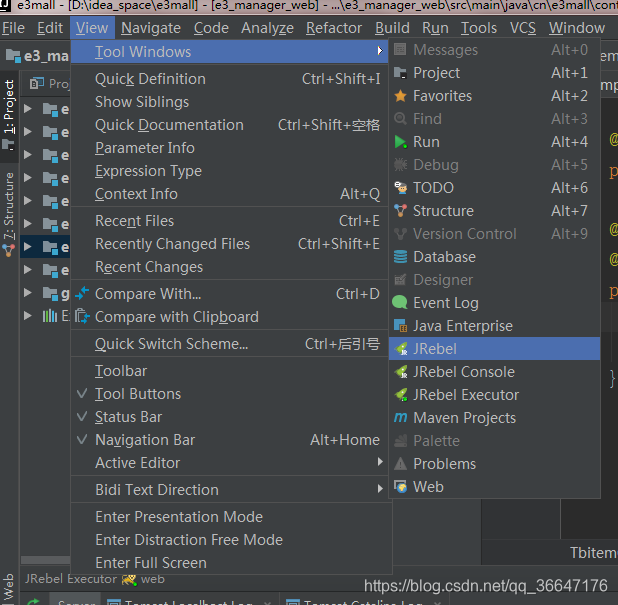Click the Project tool window icon
Screen dimensions: 618x605
click(400, 73)
